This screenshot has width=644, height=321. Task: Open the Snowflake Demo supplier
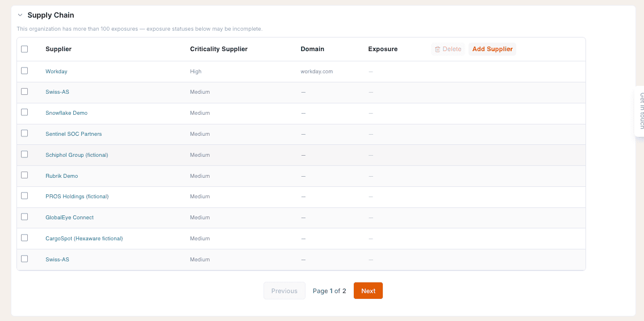tap(66, 113)
